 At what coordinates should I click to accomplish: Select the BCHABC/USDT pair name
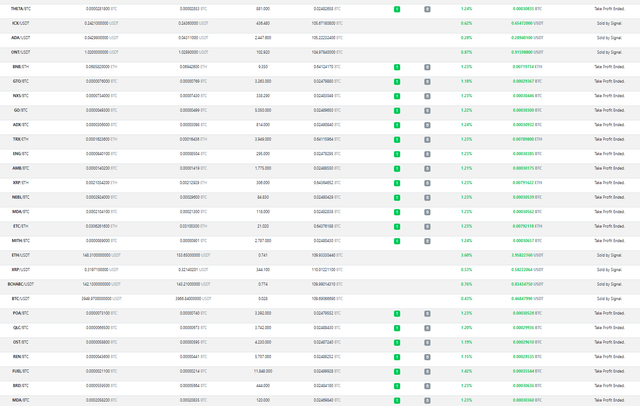(20, 284)
